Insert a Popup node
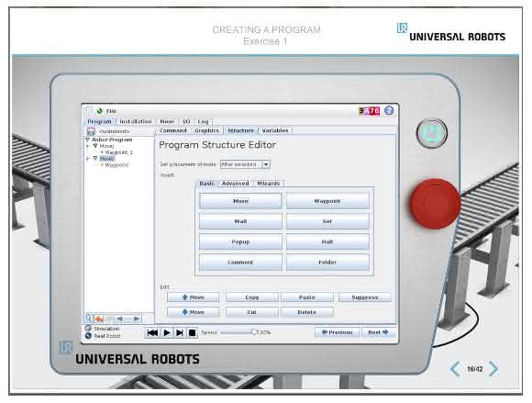The width and height of the screenshot is (532, 403). point(240,241)
